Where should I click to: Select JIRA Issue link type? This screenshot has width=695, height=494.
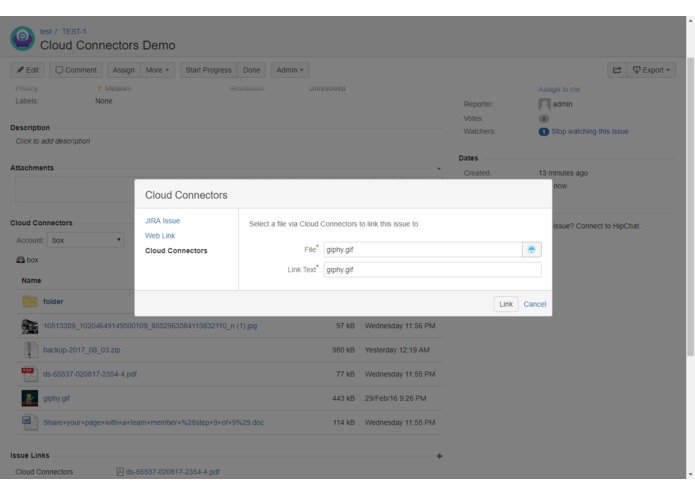162,221
